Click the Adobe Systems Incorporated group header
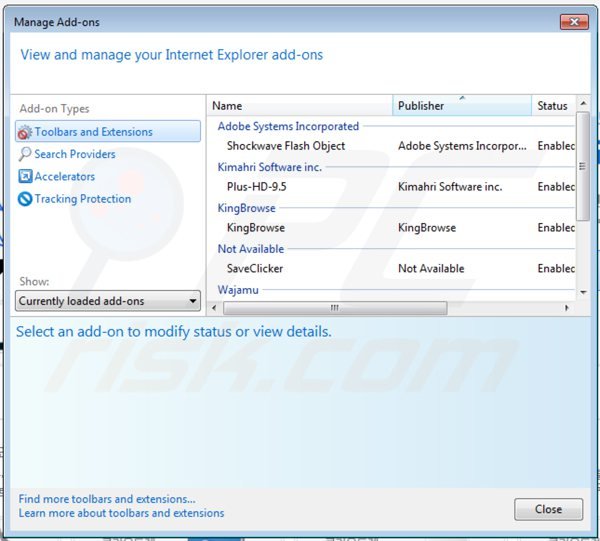 [x=288, y=126]
